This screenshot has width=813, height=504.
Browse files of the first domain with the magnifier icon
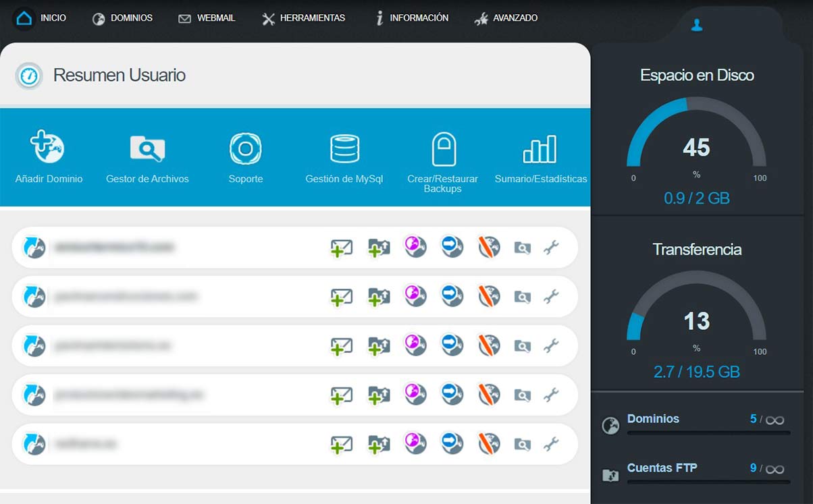point(521,248)
